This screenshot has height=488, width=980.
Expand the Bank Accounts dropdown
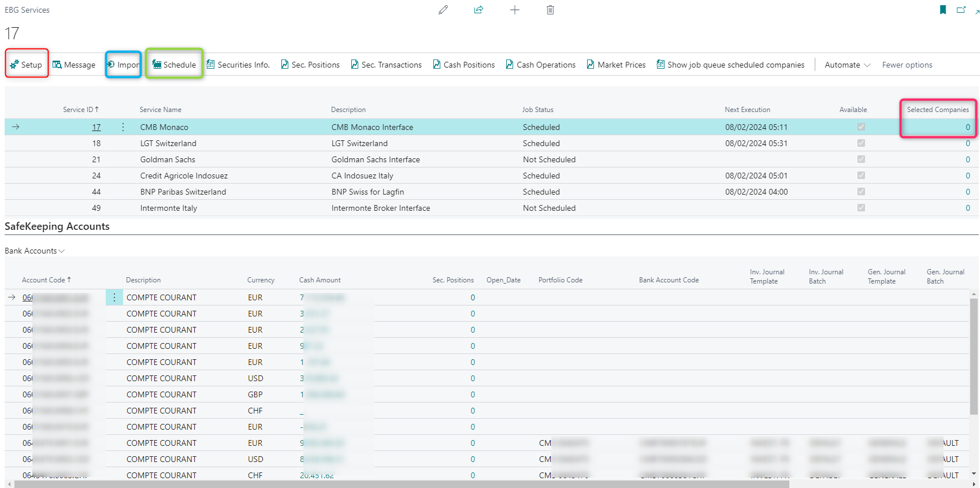35,251
